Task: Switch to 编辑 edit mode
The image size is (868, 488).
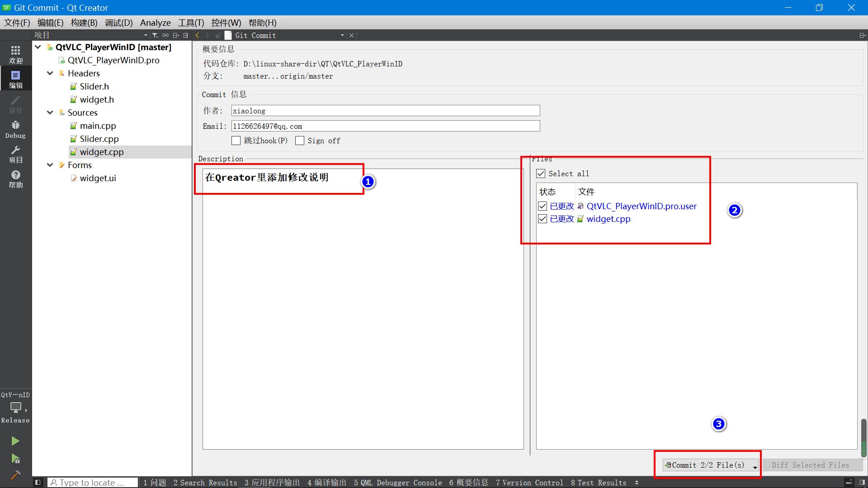Action: (x=15, y=79)
